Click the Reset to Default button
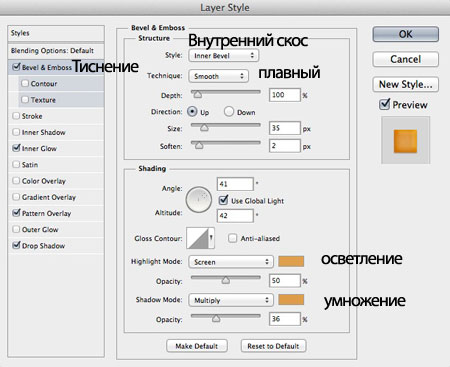Image resolution: width=450 pixels, height=367 pixels. (x=273, y=346)
